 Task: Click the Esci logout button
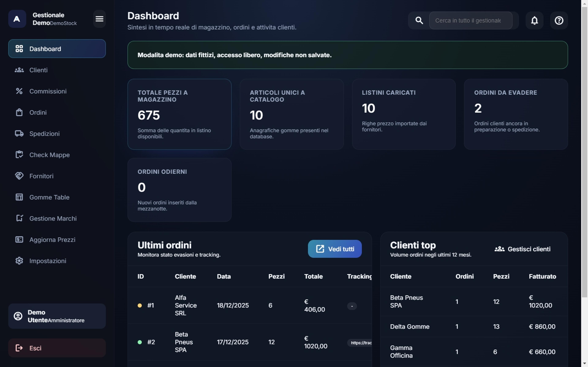(57, 348)
